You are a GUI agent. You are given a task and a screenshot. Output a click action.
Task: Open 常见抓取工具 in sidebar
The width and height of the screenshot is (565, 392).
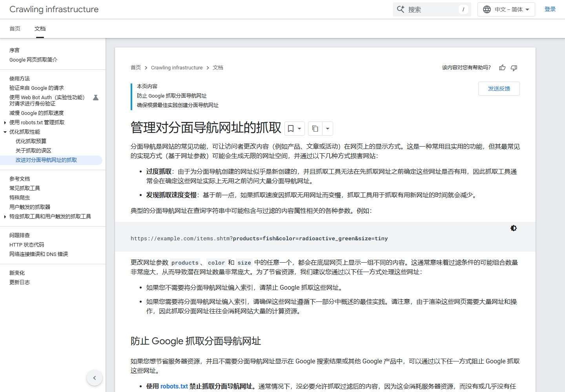[x=25, y=189]
